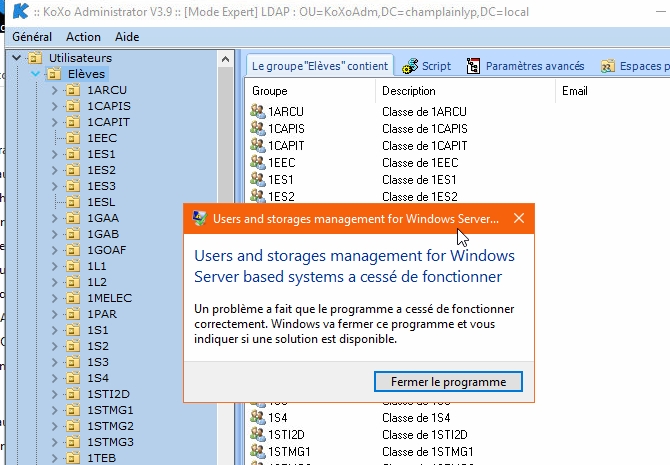Click the 1GAB folder icon in tree
The height and width of the screenshot is (465, 670).
(73, 234)
